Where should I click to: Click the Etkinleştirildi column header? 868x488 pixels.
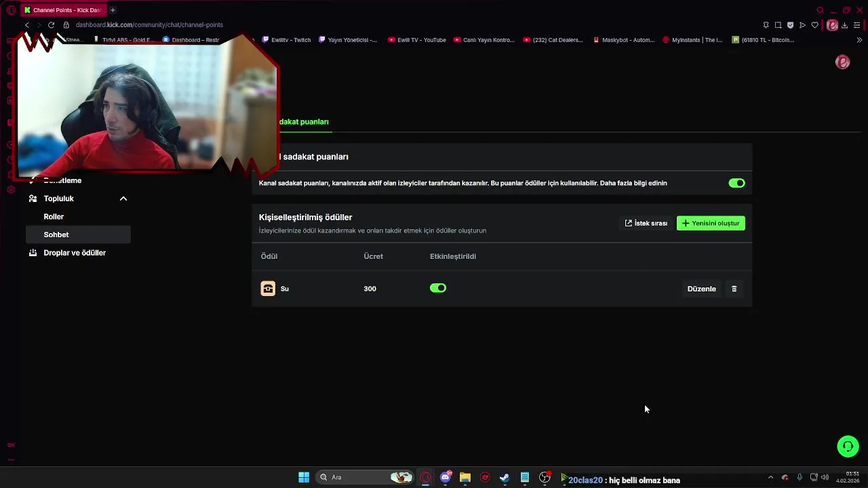click(x=453, y=256)
